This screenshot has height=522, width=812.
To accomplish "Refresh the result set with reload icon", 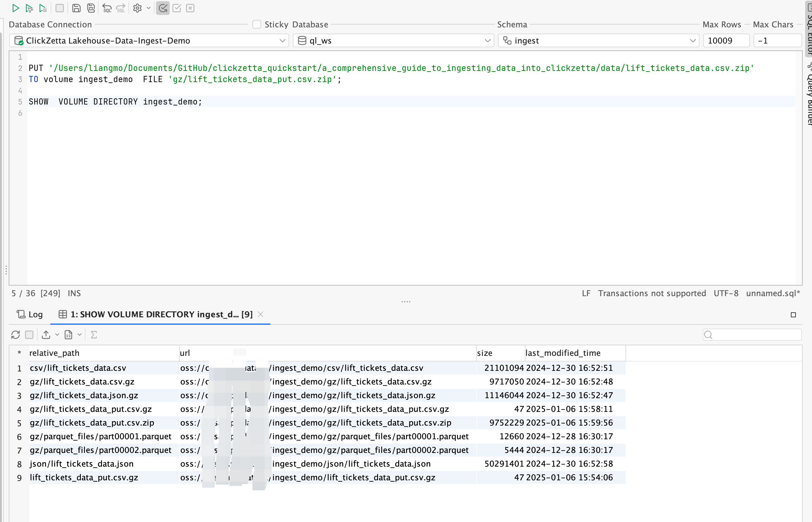I will [16, 335].
